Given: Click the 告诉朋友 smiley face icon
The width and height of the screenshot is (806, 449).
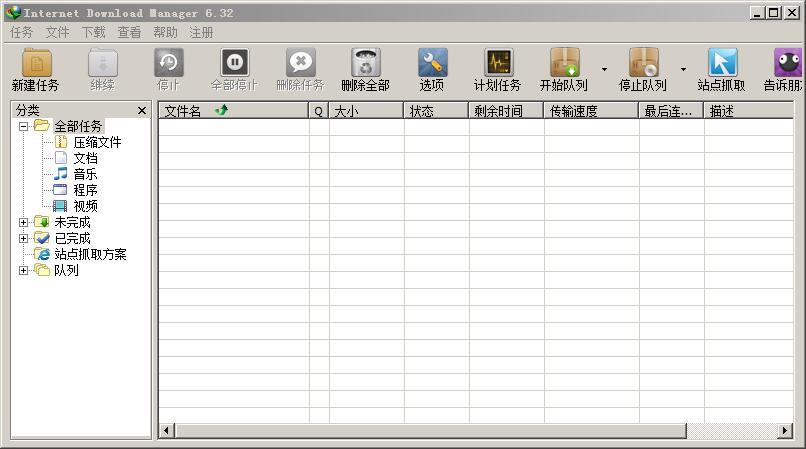Looking at the screenshot, I should [788, 63].
